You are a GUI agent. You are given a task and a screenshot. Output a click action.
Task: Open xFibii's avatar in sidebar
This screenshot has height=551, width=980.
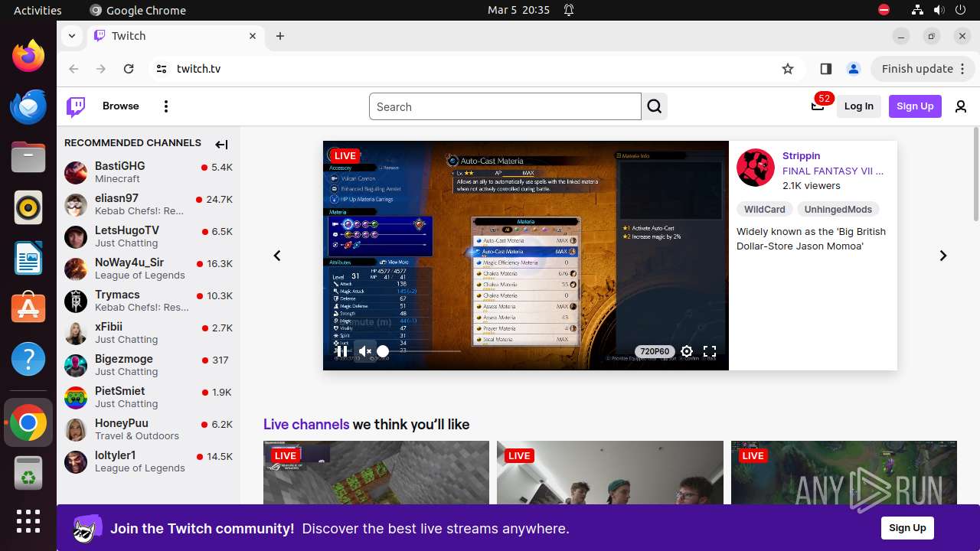pyautogui.click(x=76, y=333)
